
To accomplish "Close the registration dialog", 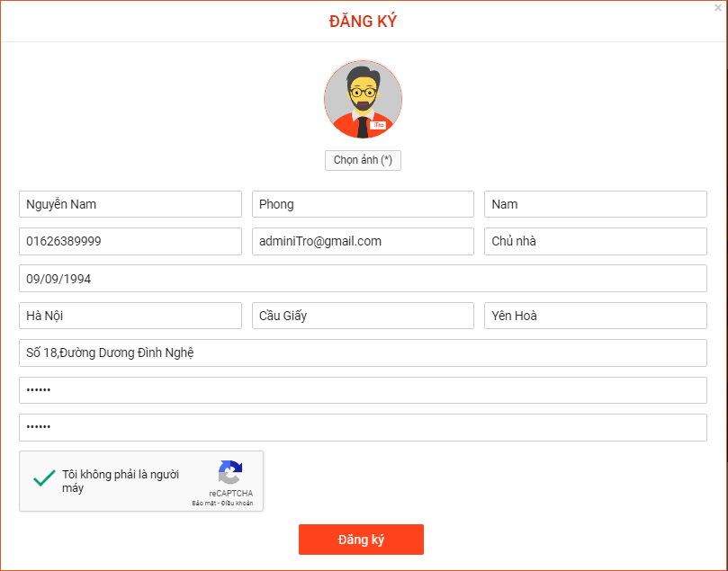I will [717, 7].
